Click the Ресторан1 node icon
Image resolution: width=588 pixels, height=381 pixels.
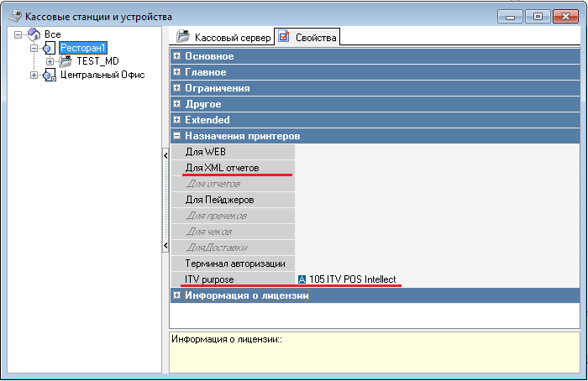49,48
